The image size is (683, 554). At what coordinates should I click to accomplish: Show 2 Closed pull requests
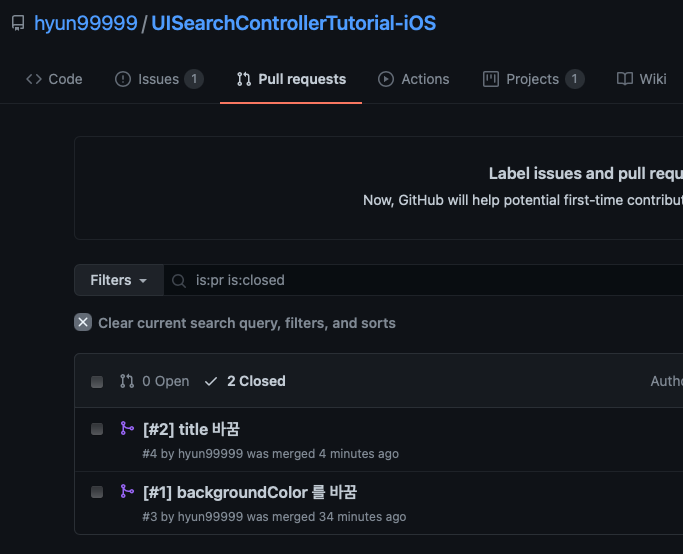(x=245, y=381)
